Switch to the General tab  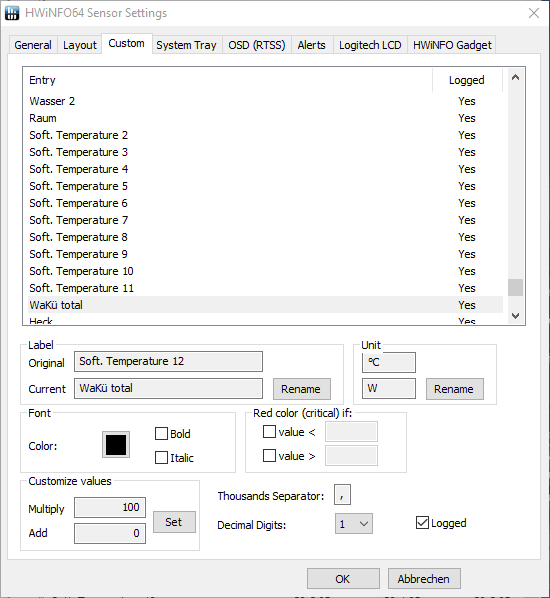33,45
